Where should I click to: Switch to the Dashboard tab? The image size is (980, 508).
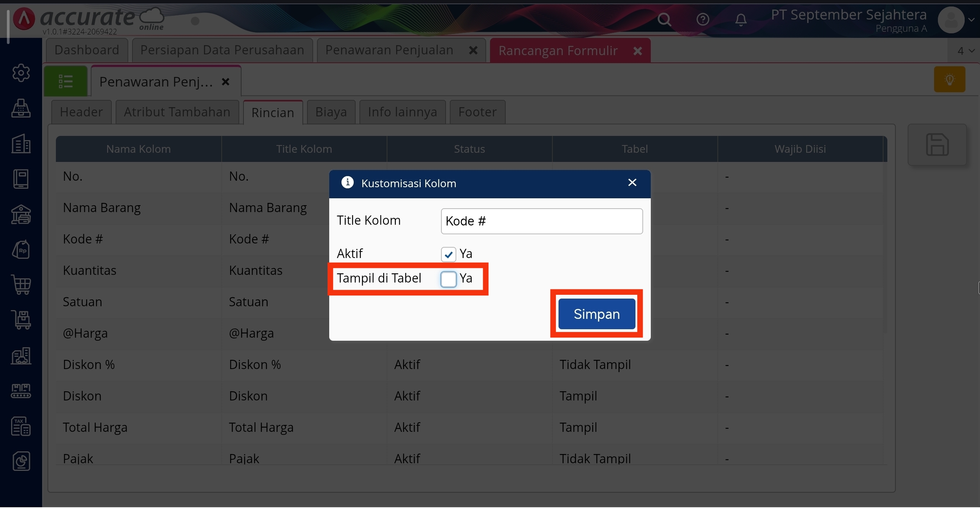tap(87, 50)
